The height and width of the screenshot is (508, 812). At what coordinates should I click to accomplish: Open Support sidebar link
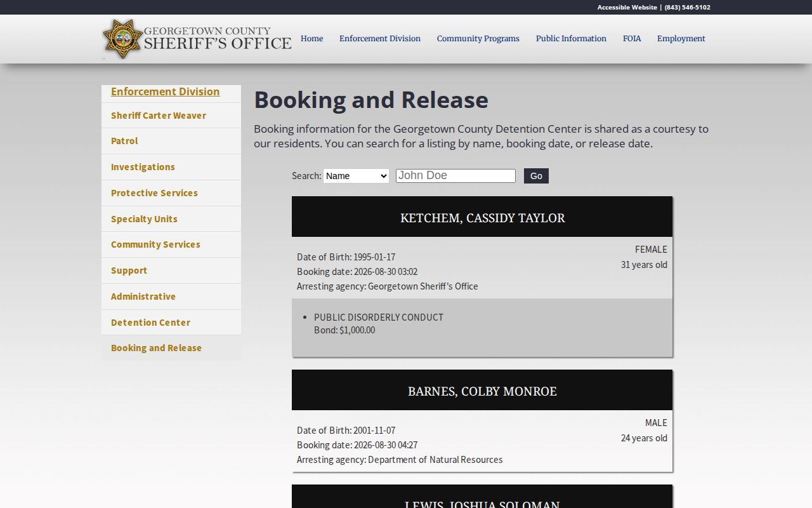171,271
